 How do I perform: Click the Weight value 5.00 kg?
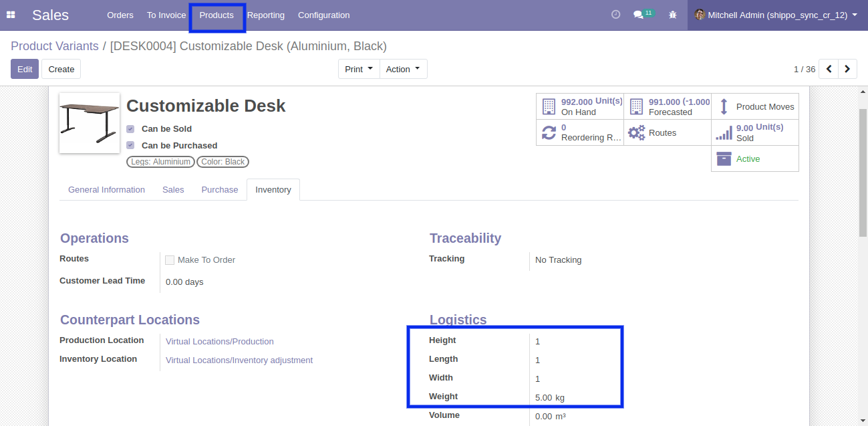pos(550,398)
